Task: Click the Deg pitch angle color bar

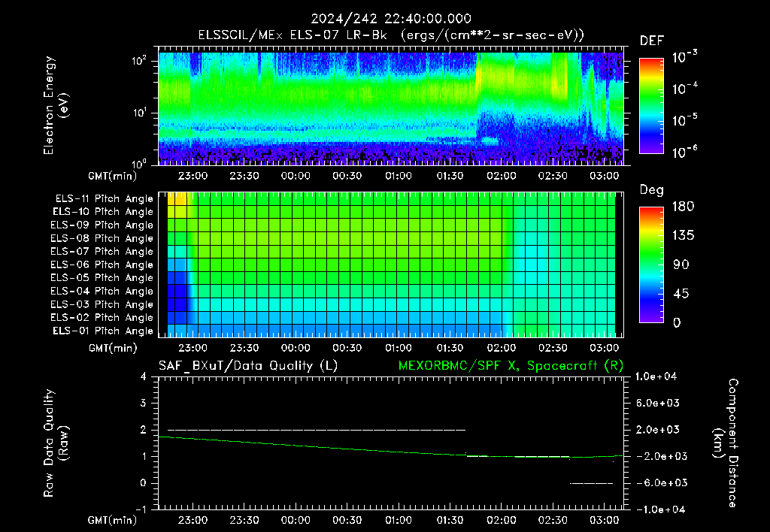Action: 651,264
